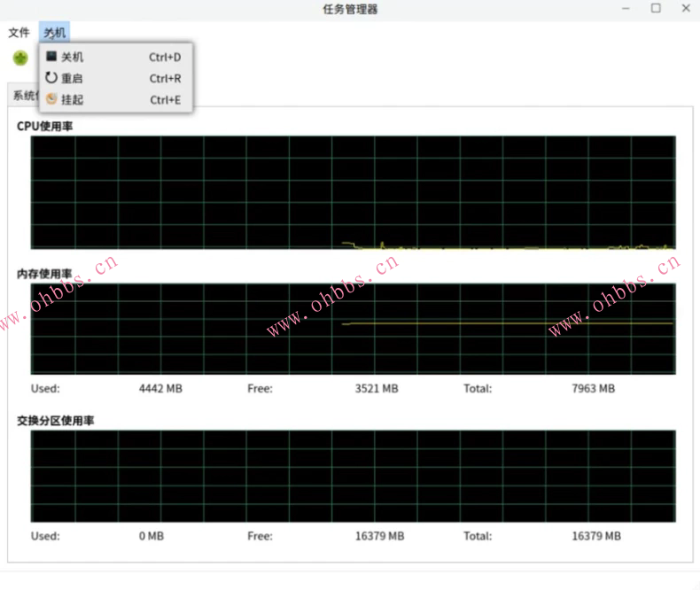Click the 内存使用率 heading
Viewport: 700px width, 590px height.
[44, 274]
